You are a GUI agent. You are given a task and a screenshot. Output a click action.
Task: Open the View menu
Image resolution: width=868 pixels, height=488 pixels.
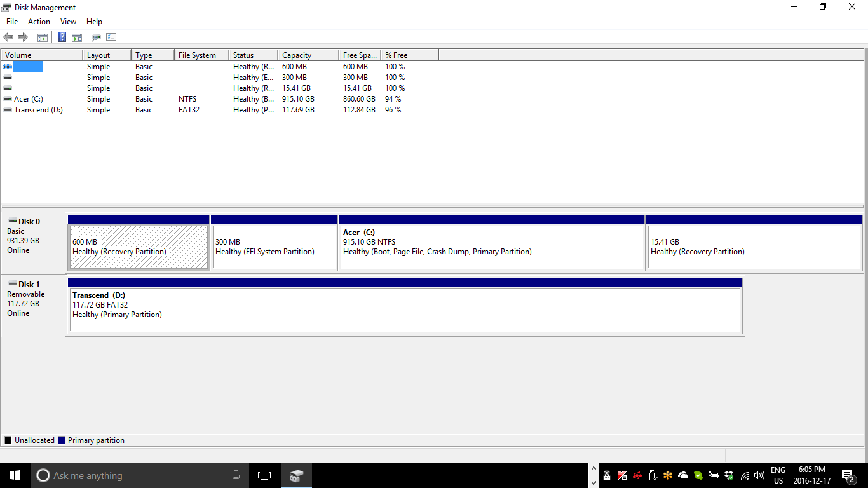tap(68, 22)
